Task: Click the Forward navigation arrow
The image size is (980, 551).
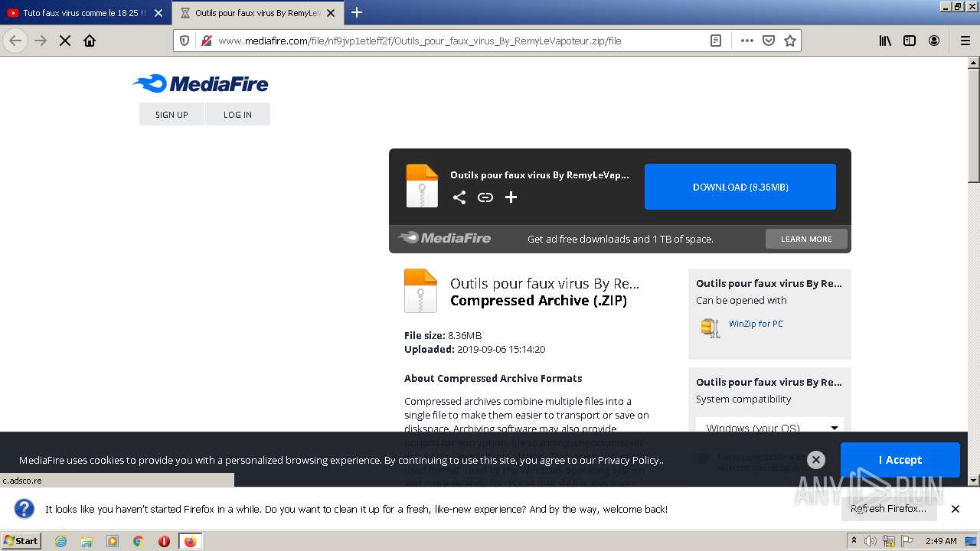Action: click(41, 41)
